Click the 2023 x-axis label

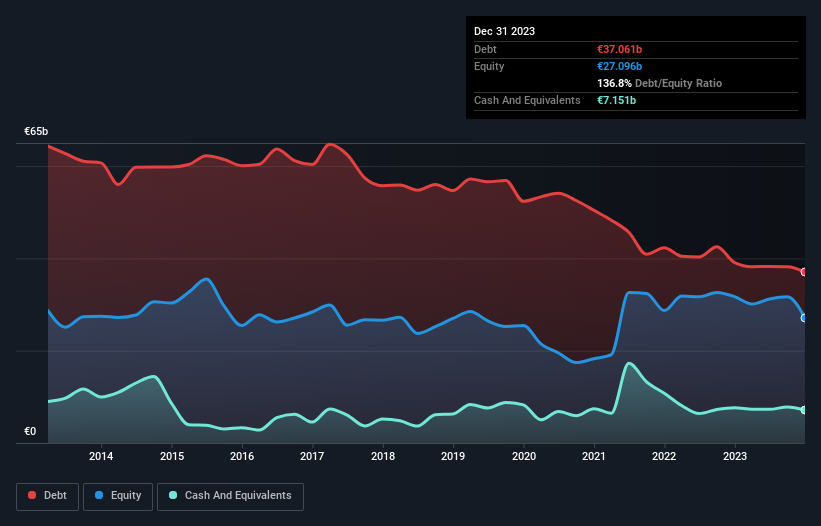click(735, 456)
